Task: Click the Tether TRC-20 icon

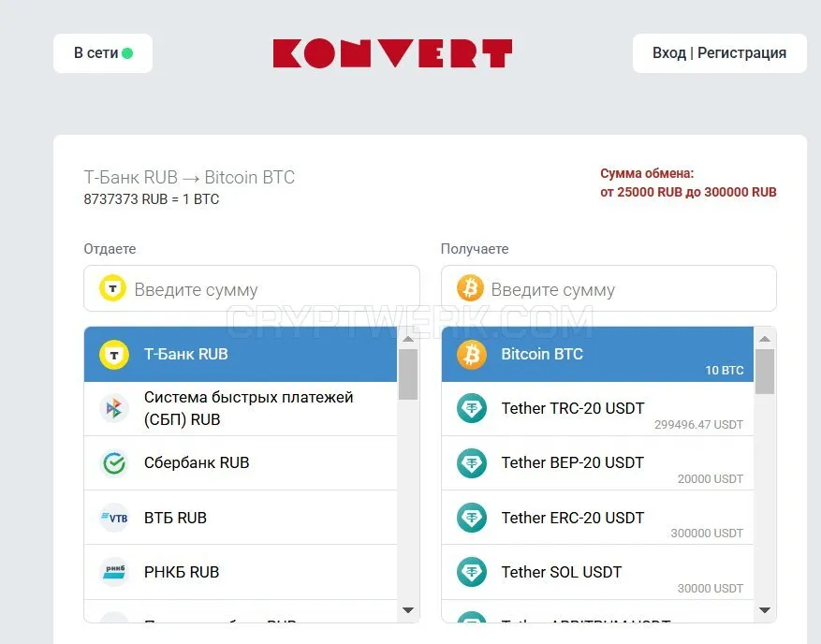Action: pyautogui.click(x=471, y=408)
